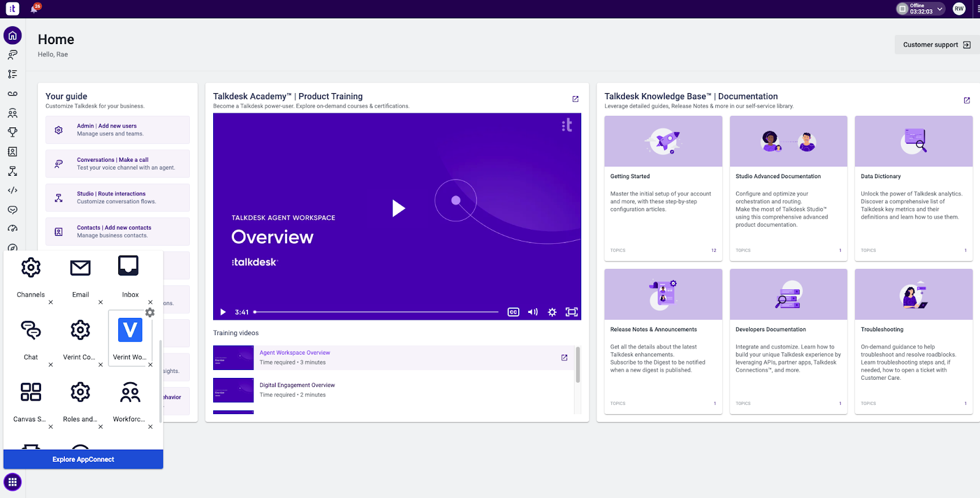This screenshot has height=498, width=980.
Task: Seek along the video progress bar
Action: pos(376,312)
